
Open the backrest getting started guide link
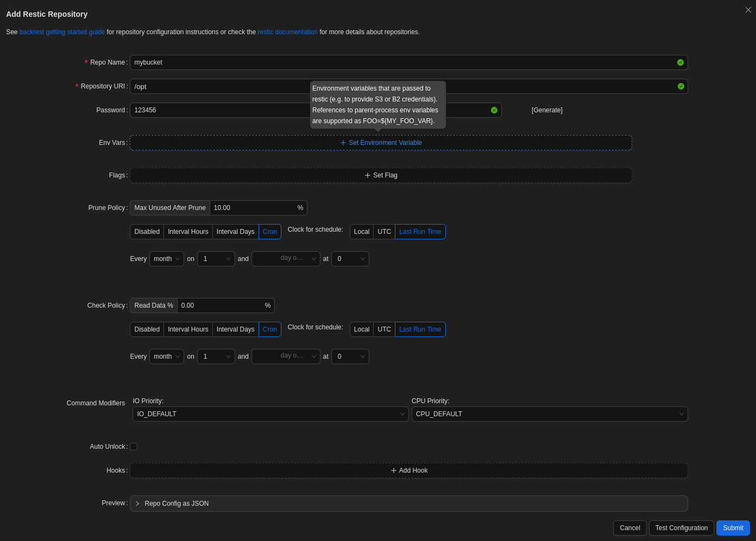[62, 32]
